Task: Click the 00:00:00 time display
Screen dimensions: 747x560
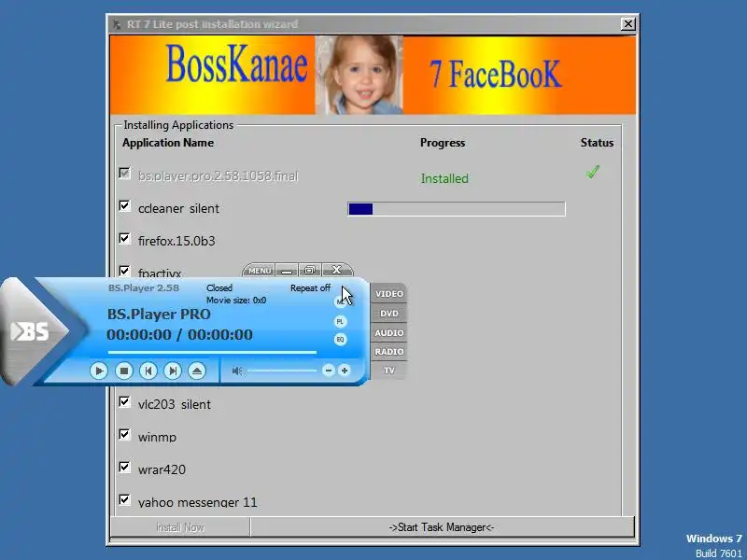Action: coord(179,334)
